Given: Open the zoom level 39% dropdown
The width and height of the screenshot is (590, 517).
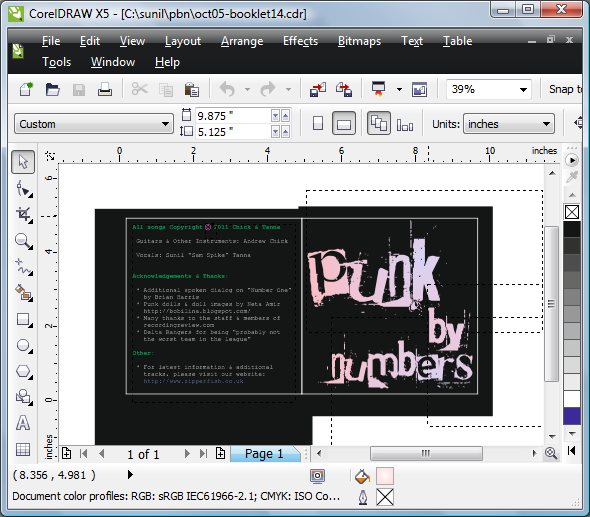Looking at the screenshot, I should coord(523,90).
